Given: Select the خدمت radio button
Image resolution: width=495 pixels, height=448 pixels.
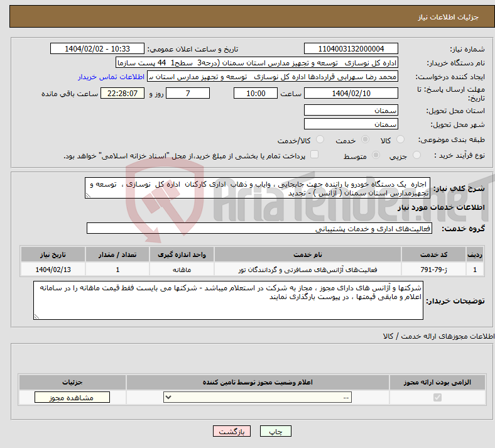Looking at the screenshot, I should click(365, 139).
